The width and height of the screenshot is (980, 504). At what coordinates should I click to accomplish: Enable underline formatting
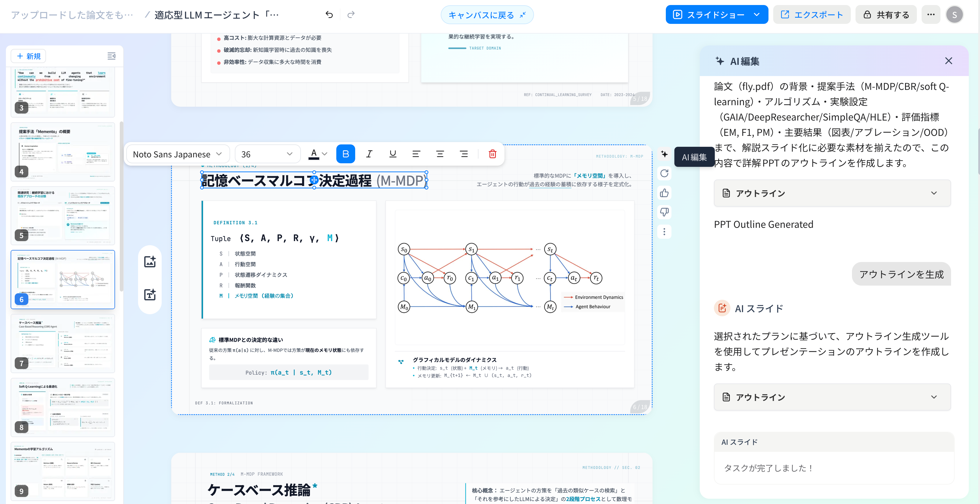[x=392, y=154]
